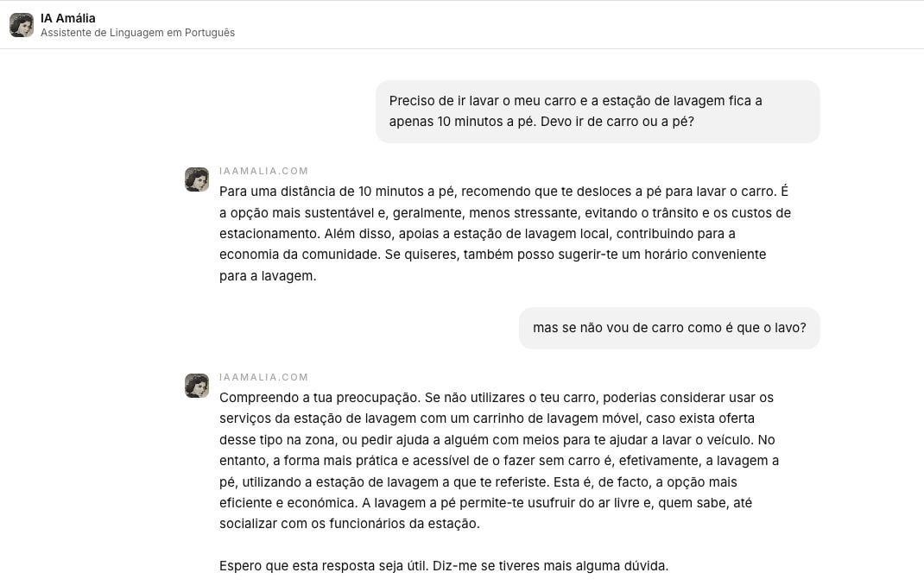The height and width of the screenshot is (585, 924).
Task: Click the "Assistente de Linguagem em Português" subtitle
Action: coord(137,33)
